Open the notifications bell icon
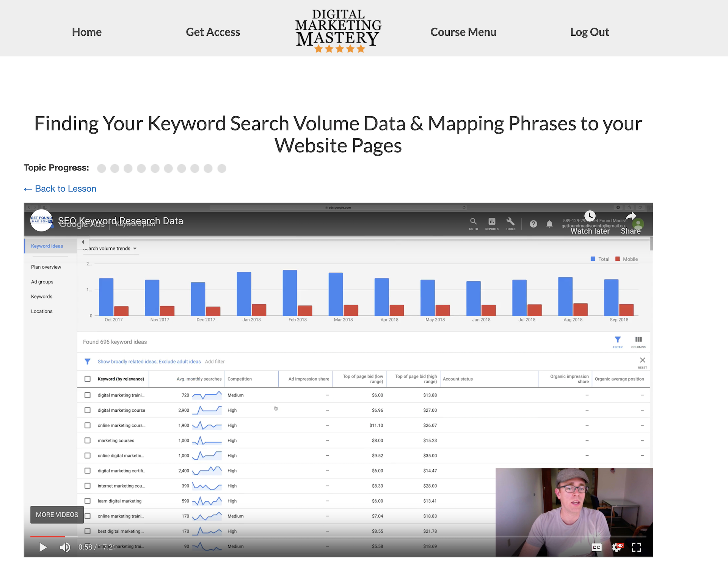This screenshot has width=728, height=565. (x=549, y=224)
